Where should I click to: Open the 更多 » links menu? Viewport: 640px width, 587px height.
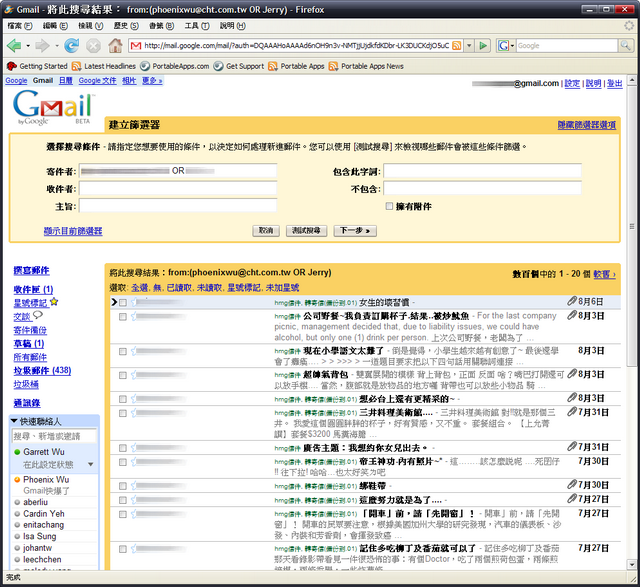click(152, 81)
